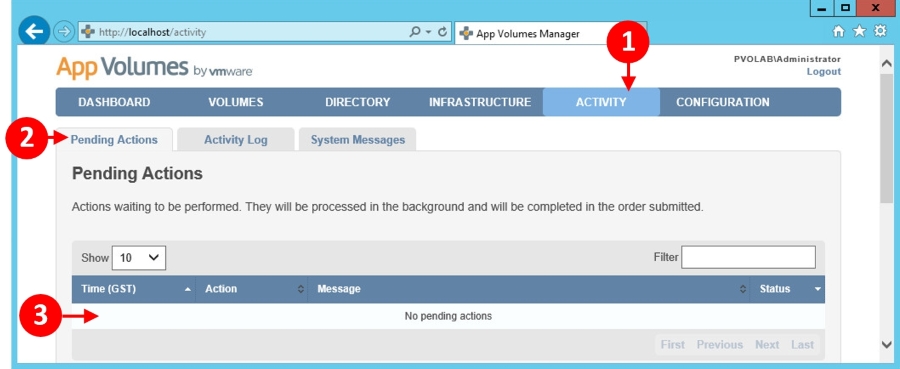Switch to the System Messages tab

pos(358,140)
